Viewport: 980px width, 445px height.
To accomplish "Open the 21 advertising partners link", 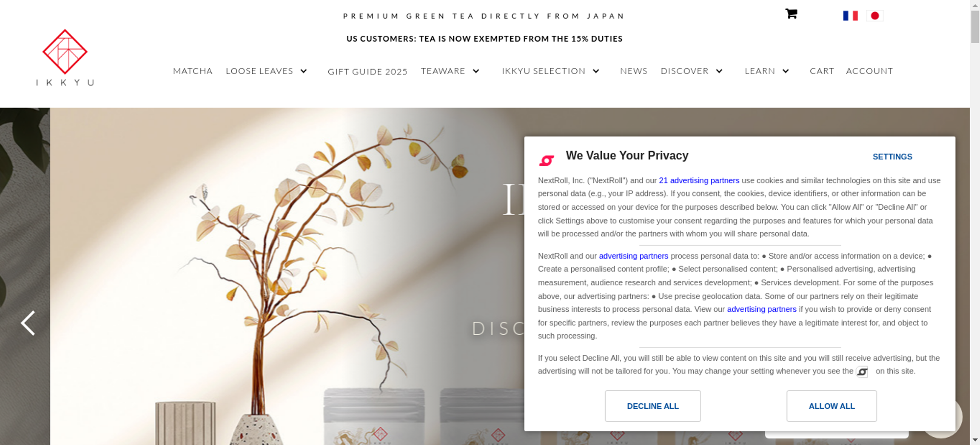I will tap(699, 180).
